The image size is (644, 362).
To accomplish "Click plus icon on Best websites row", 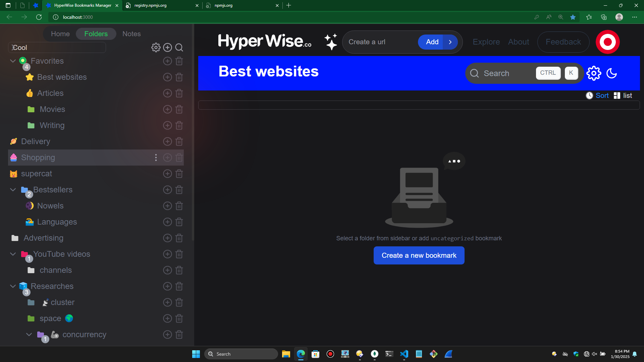I will (167, 77).
